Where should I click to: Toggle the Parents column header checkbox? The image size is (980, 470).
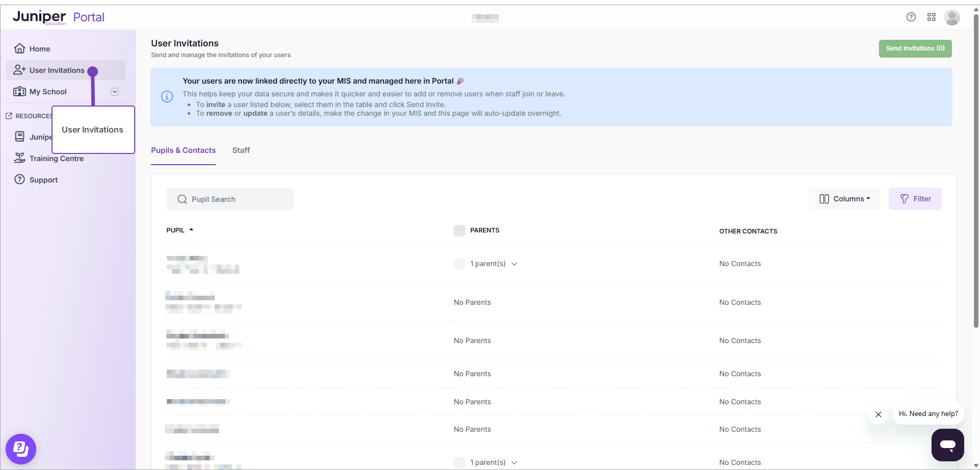click(459, 230)
